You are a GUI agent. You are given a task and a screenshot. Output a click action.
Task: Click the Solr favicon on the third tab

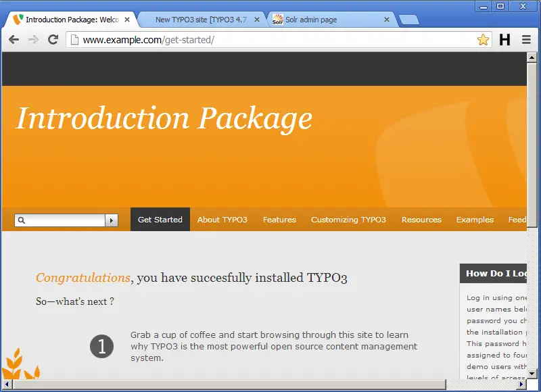click(277, 20)
